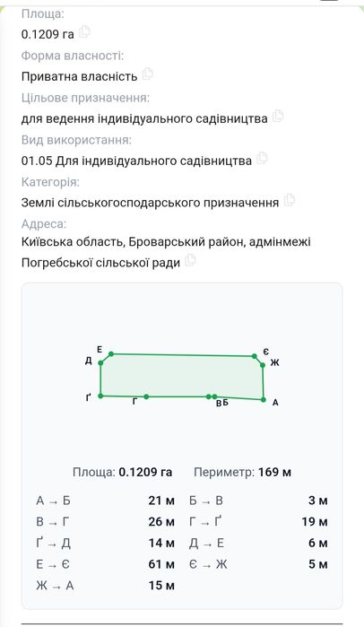The width and height of the screenshot is (364, 627).
Task: Copy the для ведення індивідуального садівництва text
Action: (278, 117)
